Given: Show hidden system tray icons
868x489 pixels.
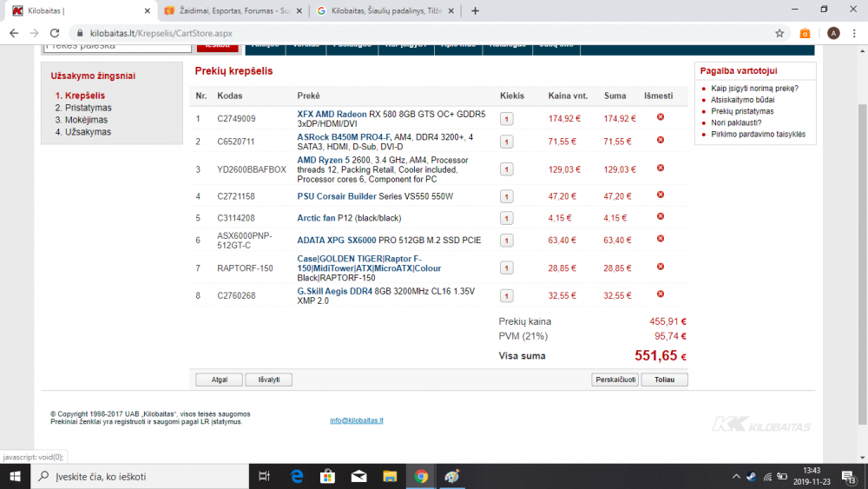Looking at the screenshot, I should (736, 476).
